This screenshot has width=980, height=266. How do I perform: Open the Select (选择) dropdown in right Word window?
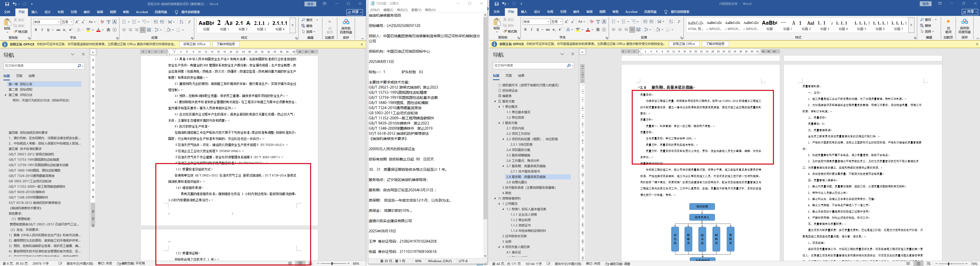927,31
